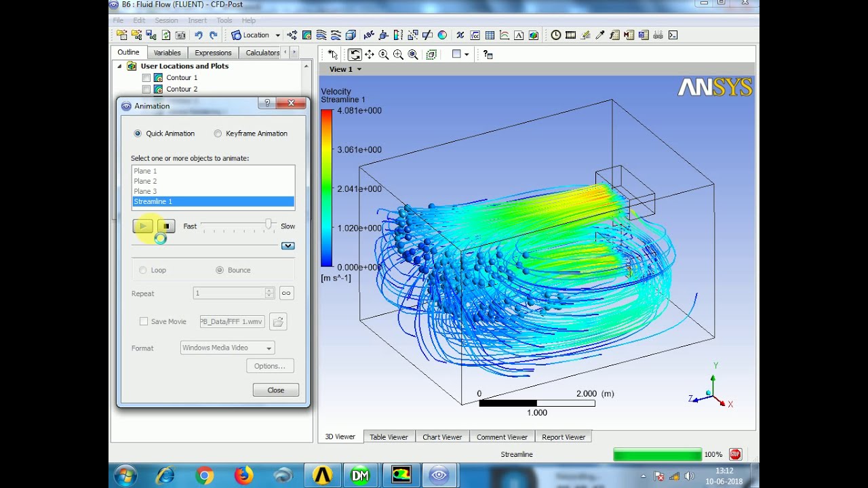Insert a Vector plot
Screen dimensions: 868x488
click(x=292, y=35)
